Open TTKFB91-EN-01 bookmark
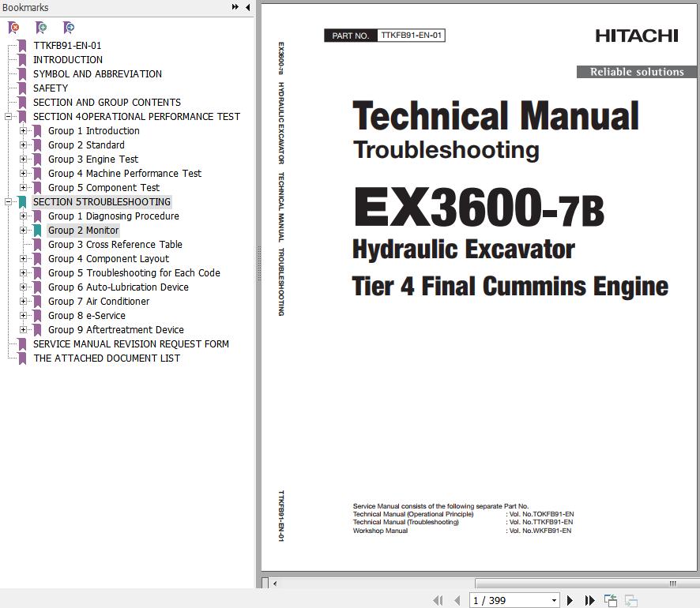The height and width of the screenshot is (608, 700). click(67, 46)
